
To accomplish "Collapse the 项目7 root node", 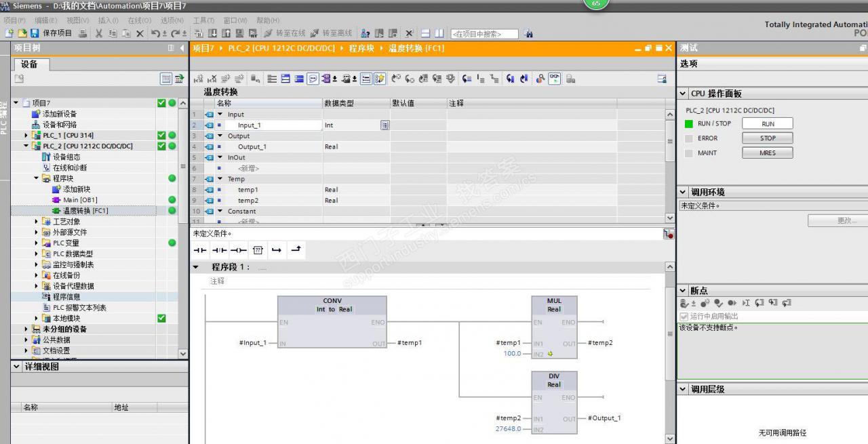I will (16, 103).
